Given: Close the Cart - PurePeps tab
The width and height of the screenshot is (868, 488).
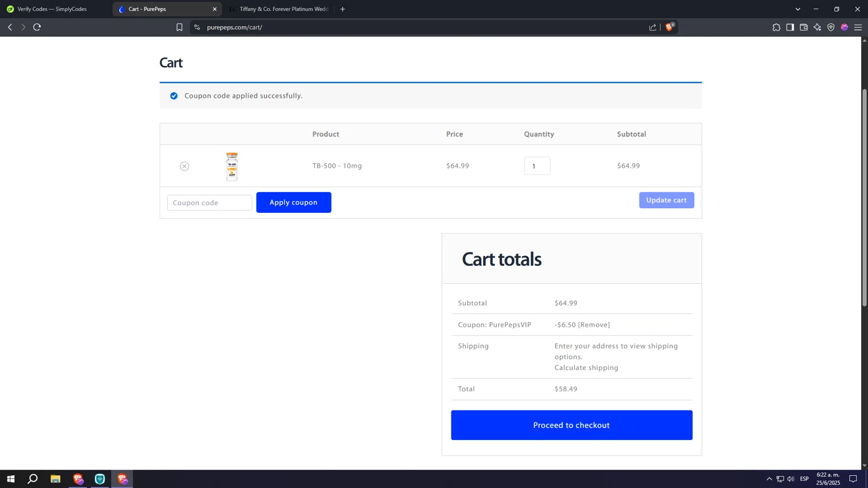Looking at the screenshot, I should pos(215,9).
